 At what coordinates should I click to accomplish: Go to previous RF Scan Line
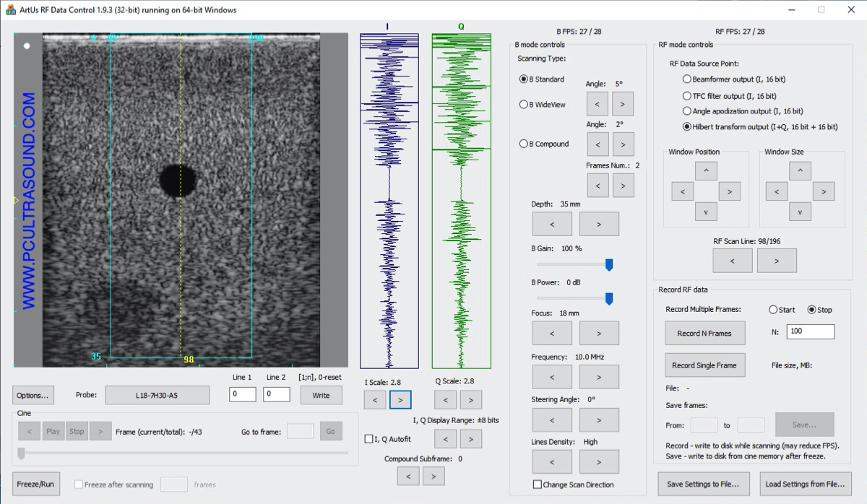733,261
